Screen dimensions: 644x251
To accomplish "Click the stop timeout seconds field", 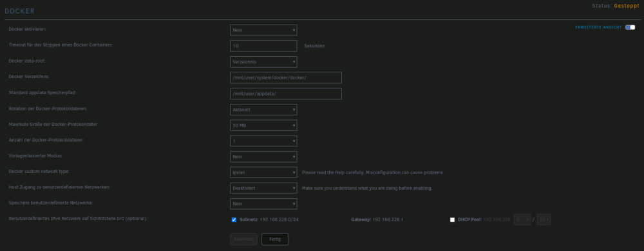I will pos(263,46).
